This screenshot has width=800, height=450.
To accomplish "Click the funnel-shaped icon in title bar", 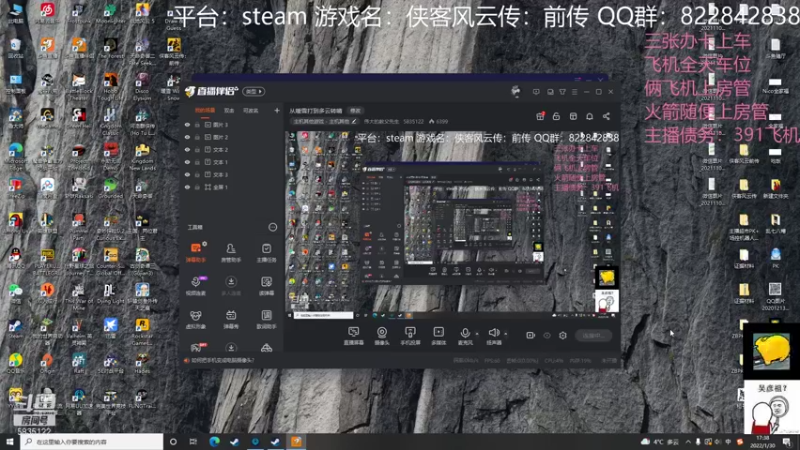I will pyautogui.click(x=562, y=92).
